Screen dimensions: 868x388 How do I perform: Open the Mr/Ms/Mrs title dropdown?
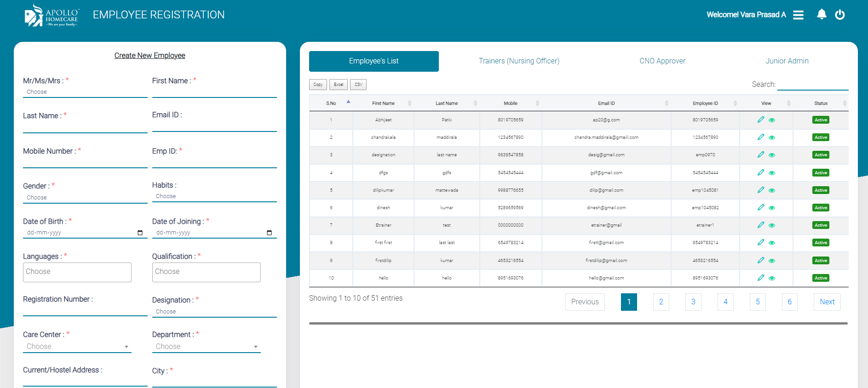(85, 92)
